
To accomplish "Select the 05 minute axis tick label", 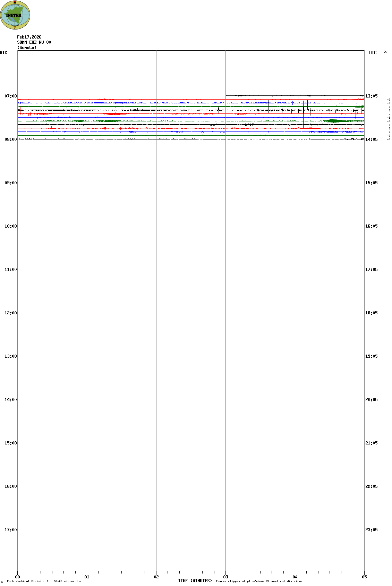I will (x=364, y=577).
